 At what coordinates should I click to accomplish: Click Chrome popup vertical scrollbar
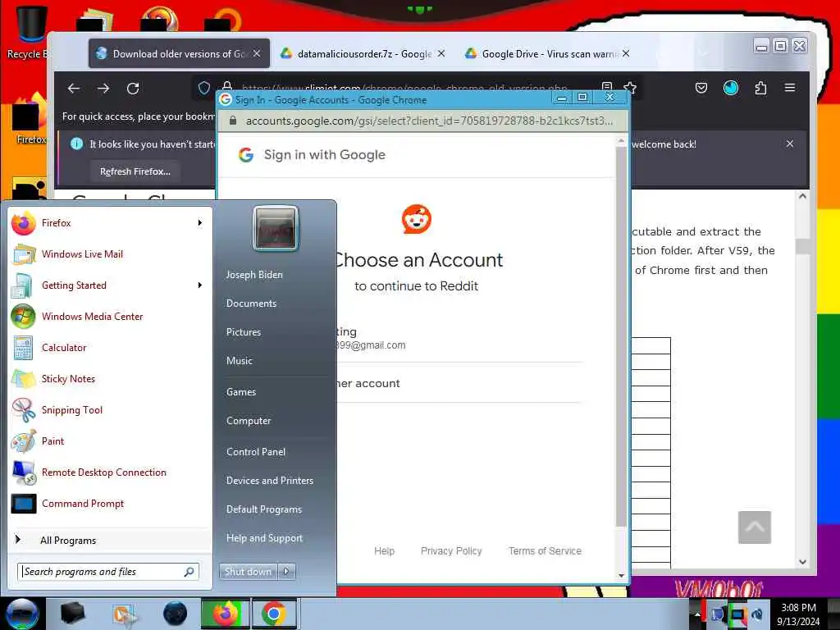621,337
